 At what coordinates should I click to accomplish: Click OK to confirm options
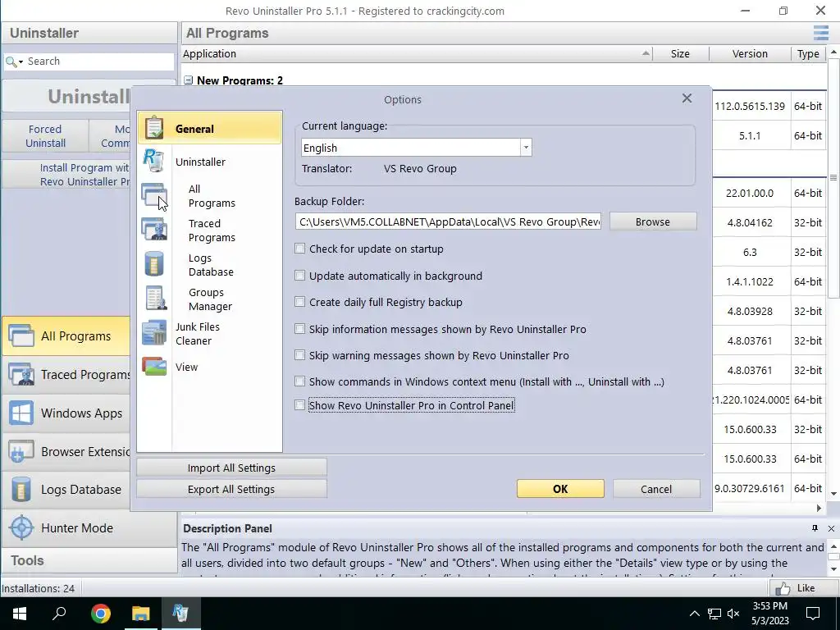pos(560,489)
